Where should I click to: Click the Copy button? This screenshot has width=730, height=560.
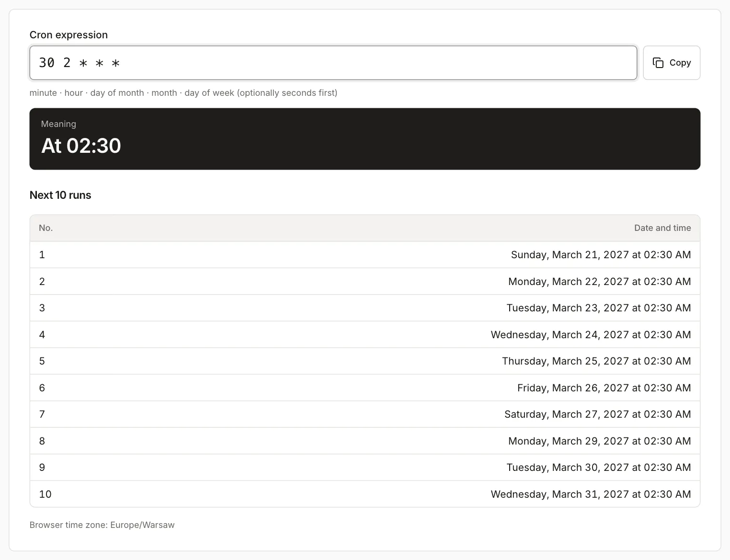tap(672, 63)
